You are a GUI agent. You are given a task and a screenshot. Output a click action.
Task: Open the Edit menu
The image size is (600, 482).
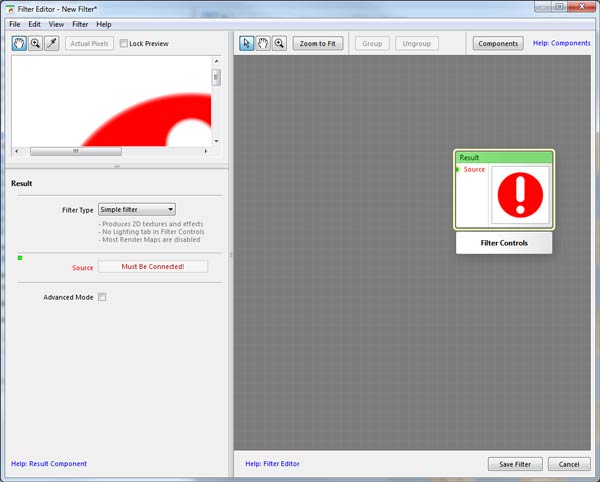click(x=34, y=24)
